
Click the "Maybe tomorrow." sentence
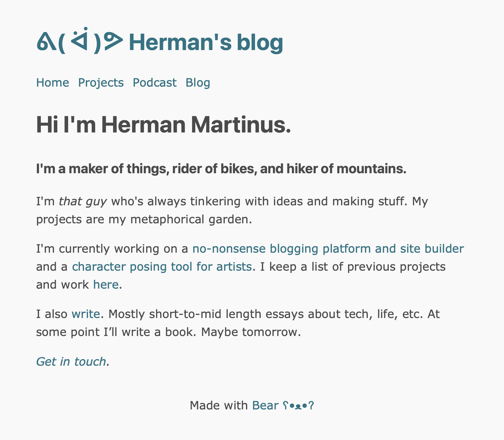251,332
